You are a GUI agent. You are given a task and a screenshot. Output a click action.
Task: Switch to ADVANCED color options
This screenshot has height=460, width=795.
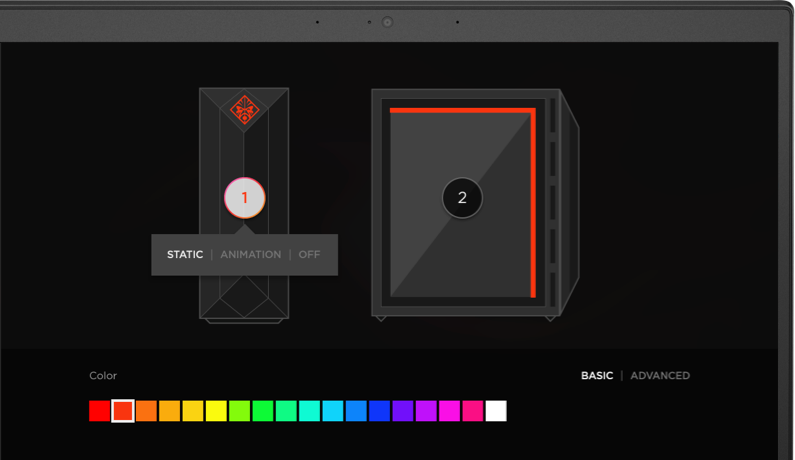point(660,376)
